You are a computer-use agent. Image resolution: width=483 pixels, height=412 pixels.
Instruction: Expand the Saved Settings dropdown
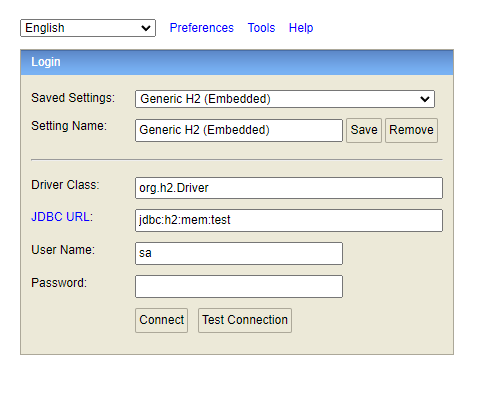[285, 99]
